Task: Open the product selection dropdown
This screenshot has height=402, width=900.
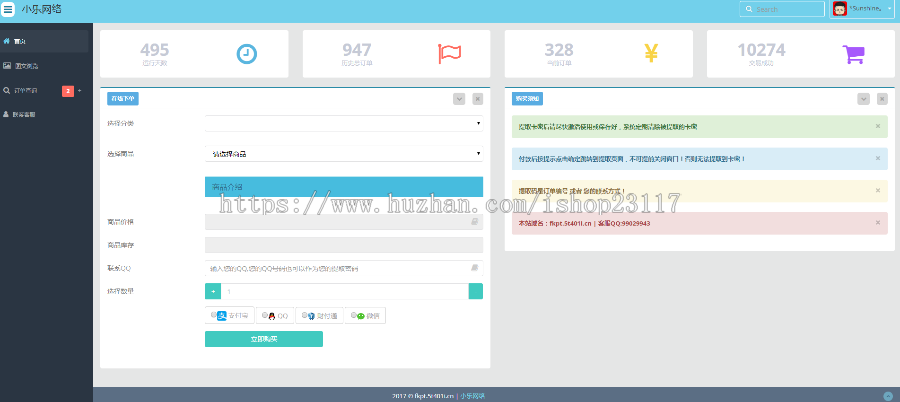Action: click(344, 153)
